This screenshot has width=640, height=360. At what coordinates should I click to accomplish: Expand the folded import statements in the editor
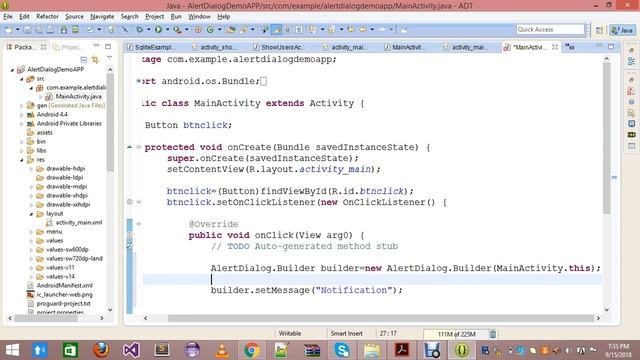[139, 81]
